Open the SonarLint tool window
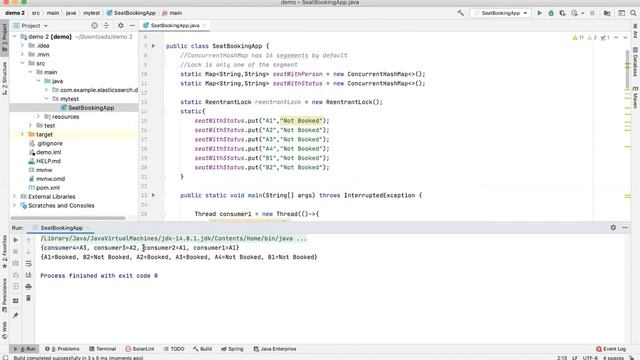Image resolution: width=640 pixels, height=360 pixels. [140, 349]
